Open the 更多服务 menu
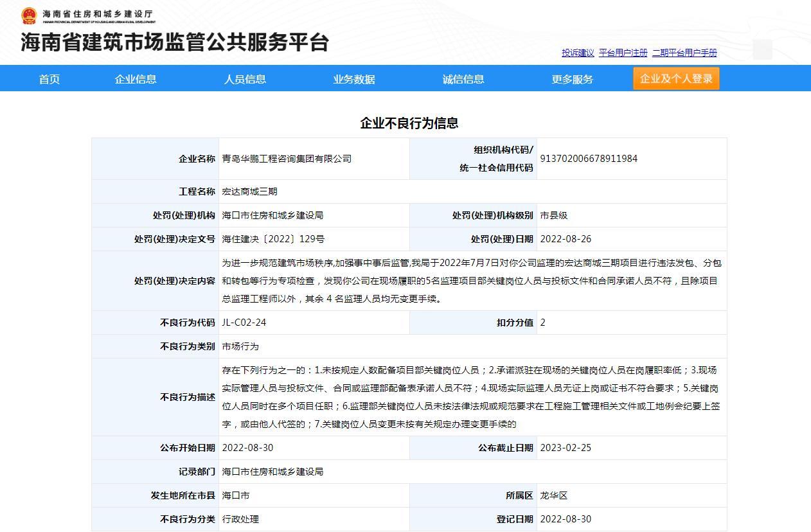Image resolution: width=811 pixels, height=532 pixels. tap(573, 79)
